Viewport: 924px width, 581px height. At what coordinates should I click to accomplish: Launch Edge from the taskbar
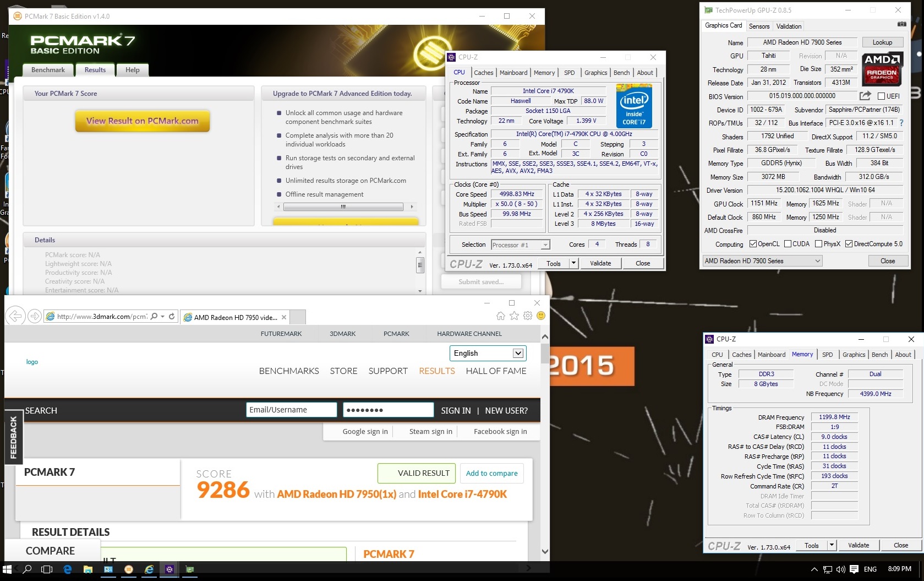pos(67,569)
